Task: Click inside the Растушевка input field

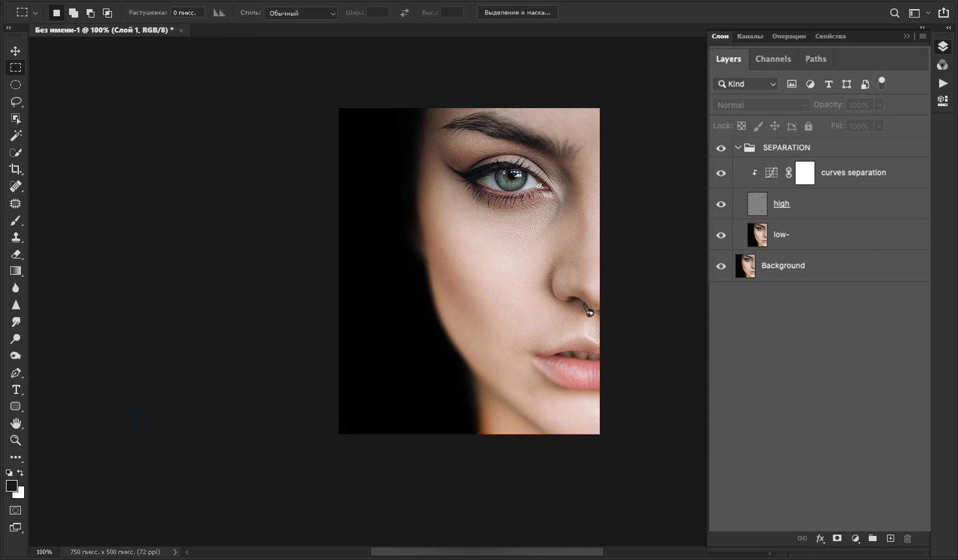Action: click(188, 12)
